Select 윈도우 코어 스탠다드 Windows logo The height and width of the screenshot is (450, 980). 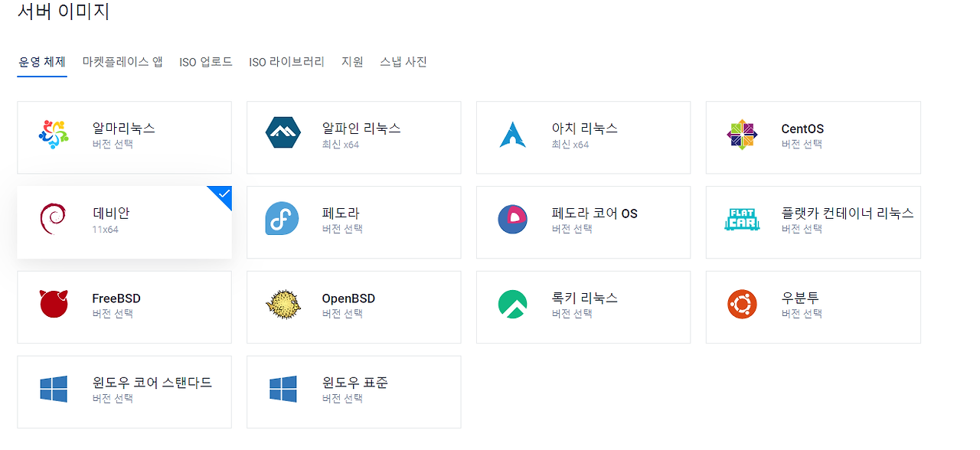(x=54, y=389)
